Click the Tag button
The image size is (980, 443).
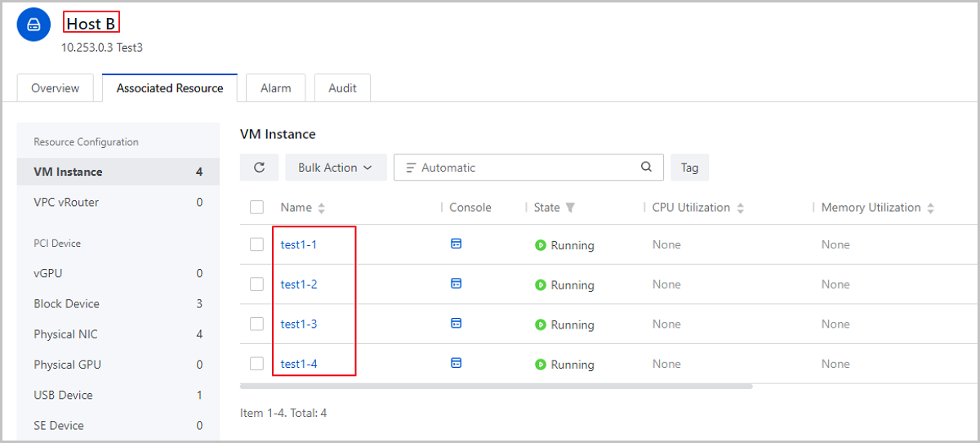[x=689, y=168]
